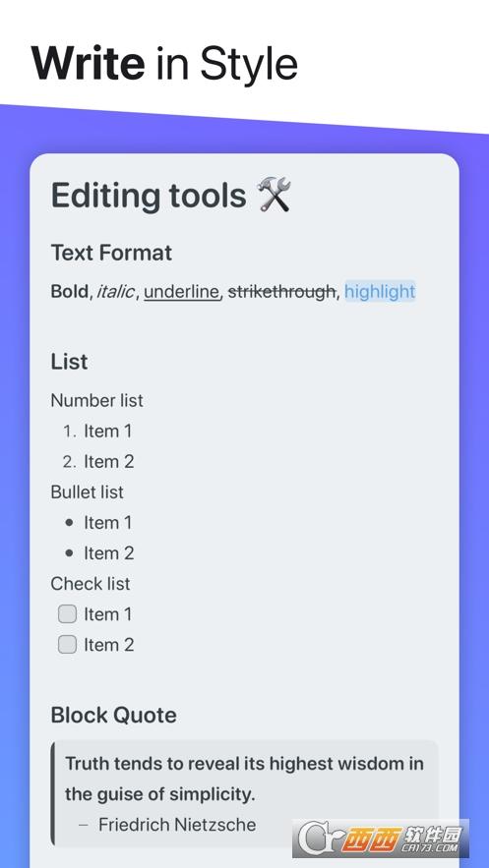Click the hammer and wrench emoji
This screenshot has width=489, height=868.
click(275, 195)
